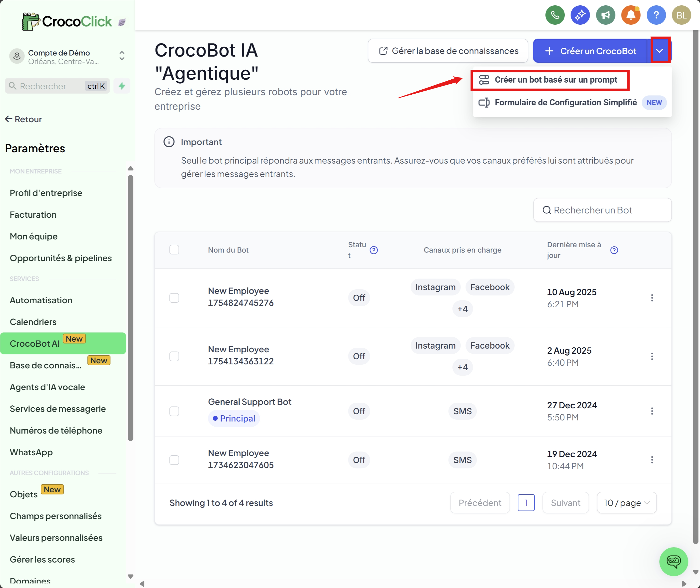Click the Nom du Bot column header

pyautogui.click(x=228, y=250)
